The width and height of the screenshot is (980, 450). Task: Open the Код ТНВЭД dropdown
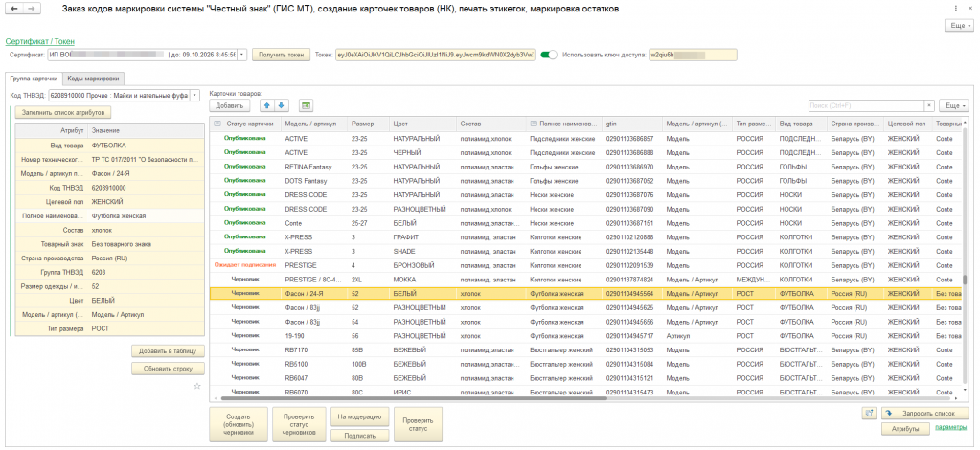coord(195,96)
